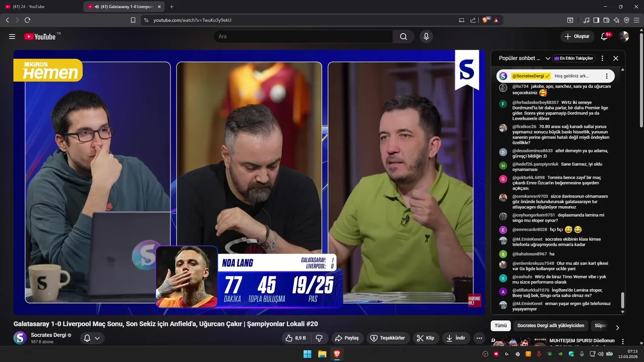644x362 pixels.
Task: Open notification bell dropdown for channel
Action: [x=92, y=338]
